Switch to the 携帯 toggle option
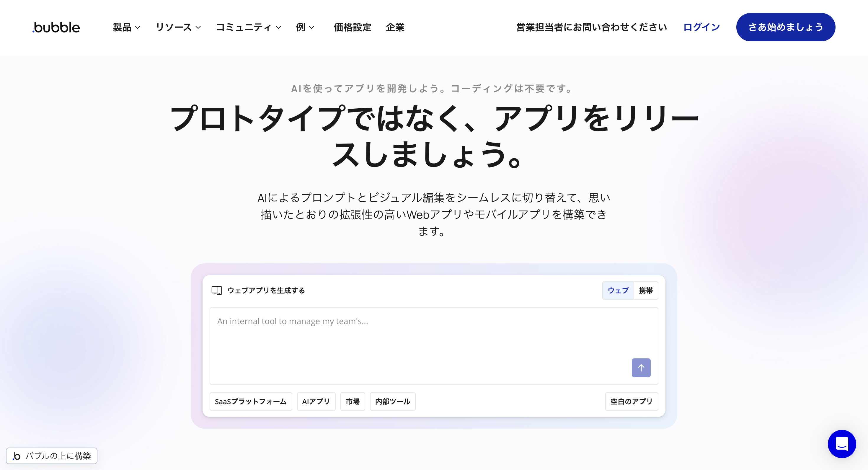The height and width of the screenshot is (470, 868). [646, 291]
